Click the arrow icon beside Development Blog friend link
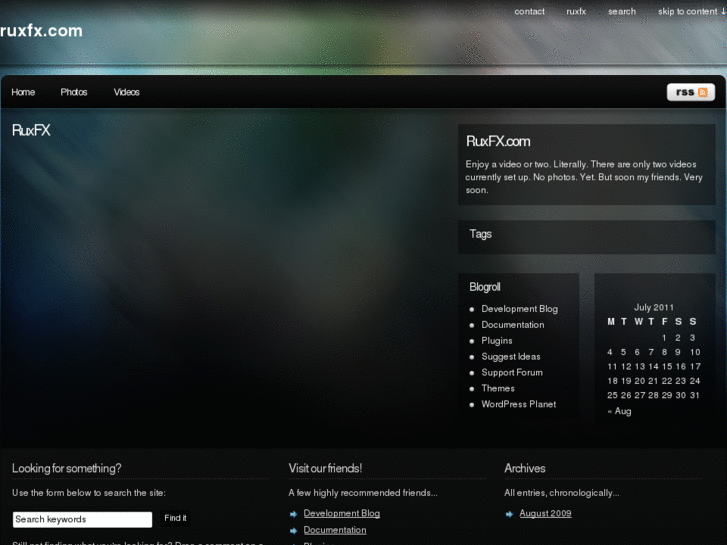This screenshot has height=545, width=727. [x=293, y=514]
